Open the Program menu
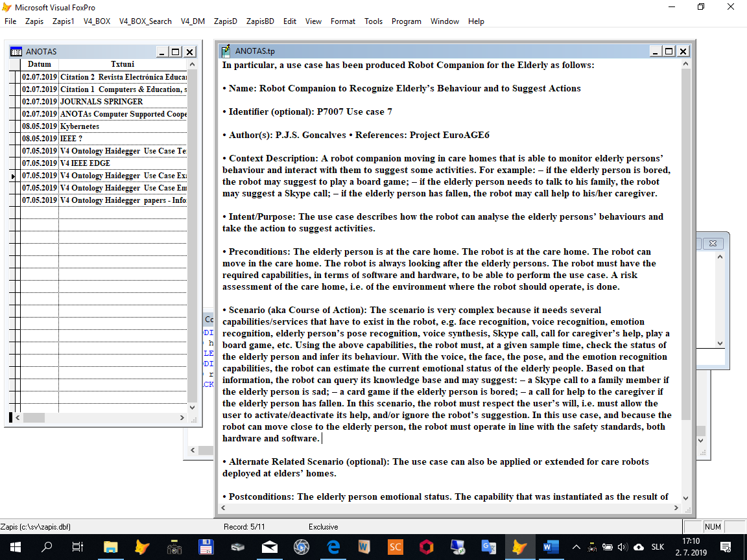The image size is (747, 560). pos(407,21)
